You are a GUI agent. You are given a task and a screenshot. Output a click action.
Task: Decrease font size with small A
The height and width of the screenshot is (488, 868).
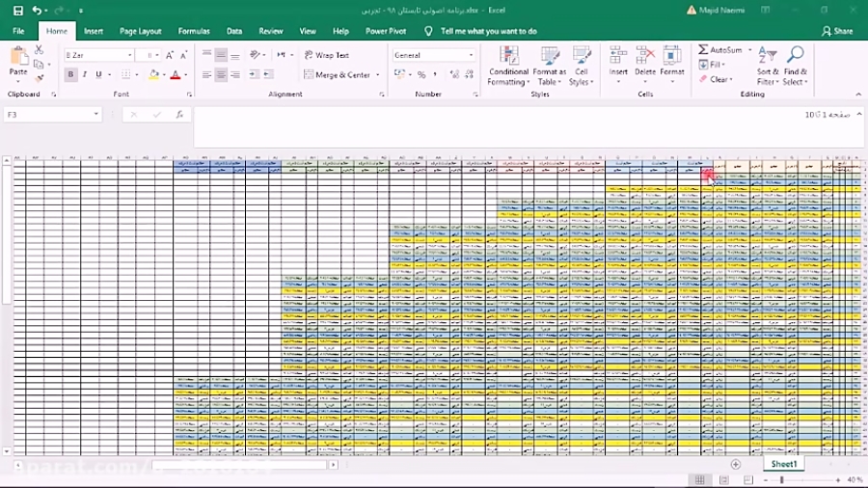tap(184, 55)
